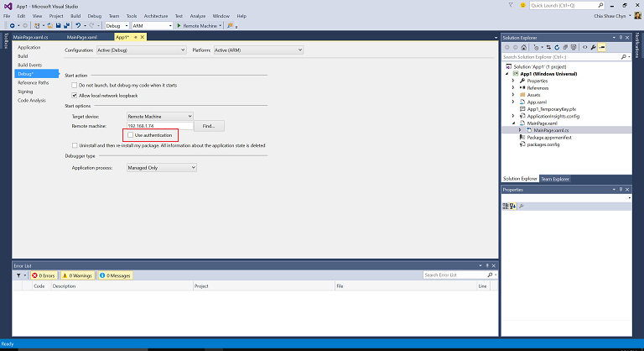Select Build Events in property pages list
The height and width of the screenshot is (351, 644).
coord(29,65)
